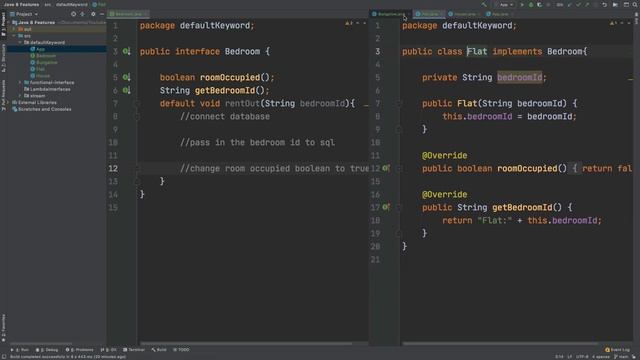The height and width of the screenshot is (360, 640).
Task: Open the Event Log button
Action: (x=617, y=350)
